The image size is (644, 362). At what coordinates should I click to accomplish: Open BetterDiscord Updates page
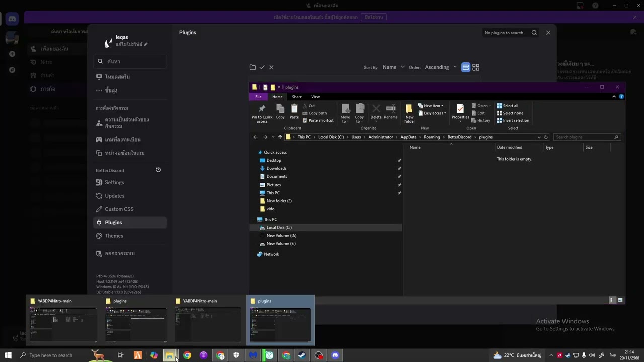point(130,196)
